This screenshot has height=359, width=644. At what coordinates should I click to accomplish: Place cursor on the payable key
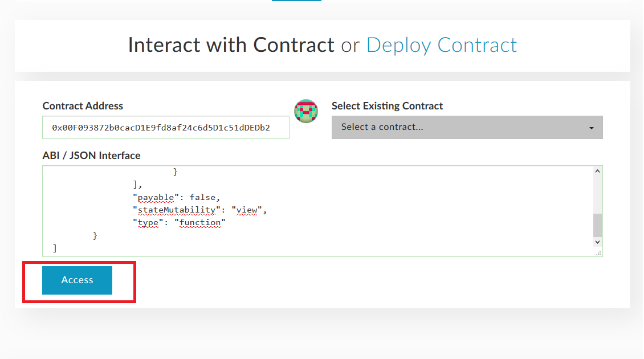tap(157, 198)
